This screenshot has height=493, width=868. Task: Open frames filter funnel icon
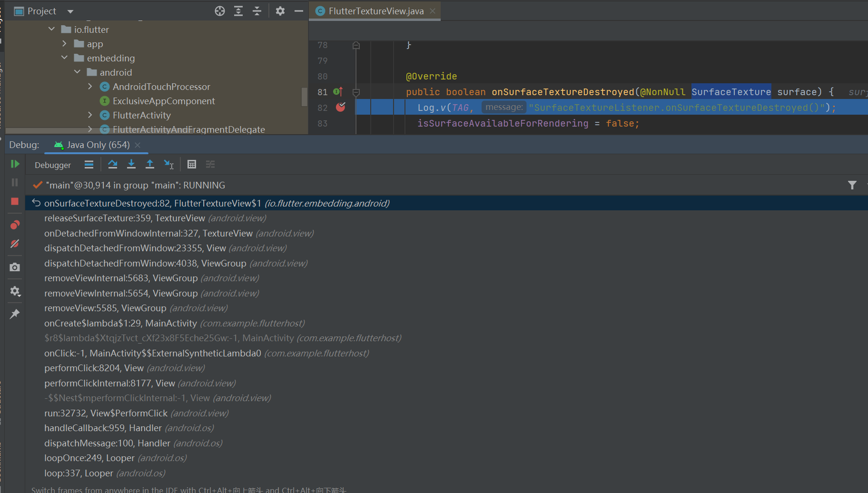coord(852,185)
